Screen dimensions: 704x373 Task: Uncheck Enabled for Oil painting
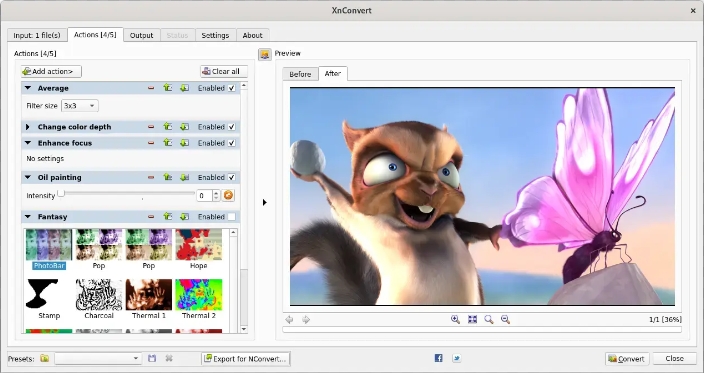click(232, 177)
